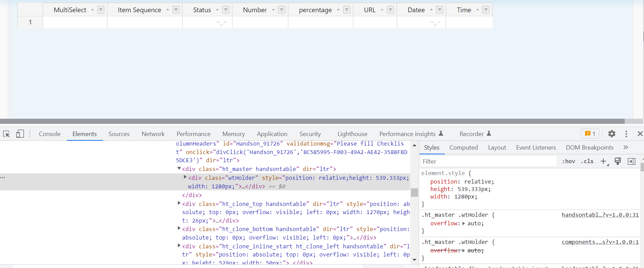Activate the inspect element picker tool
Viewport: 644px width, 268px height.
(6, 134)
